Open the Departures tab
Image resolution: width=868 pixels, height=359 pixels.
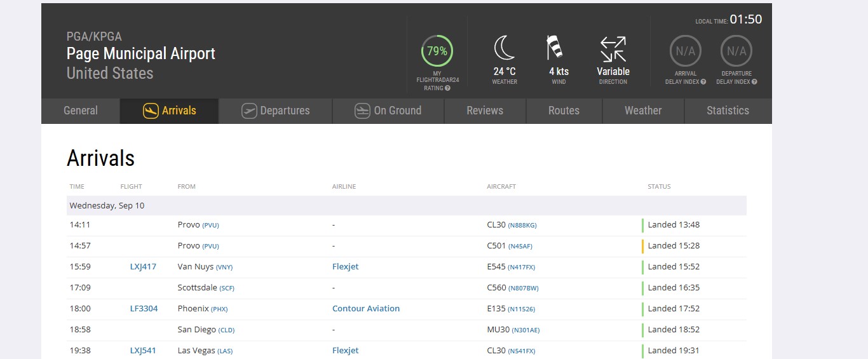(276, 111)
